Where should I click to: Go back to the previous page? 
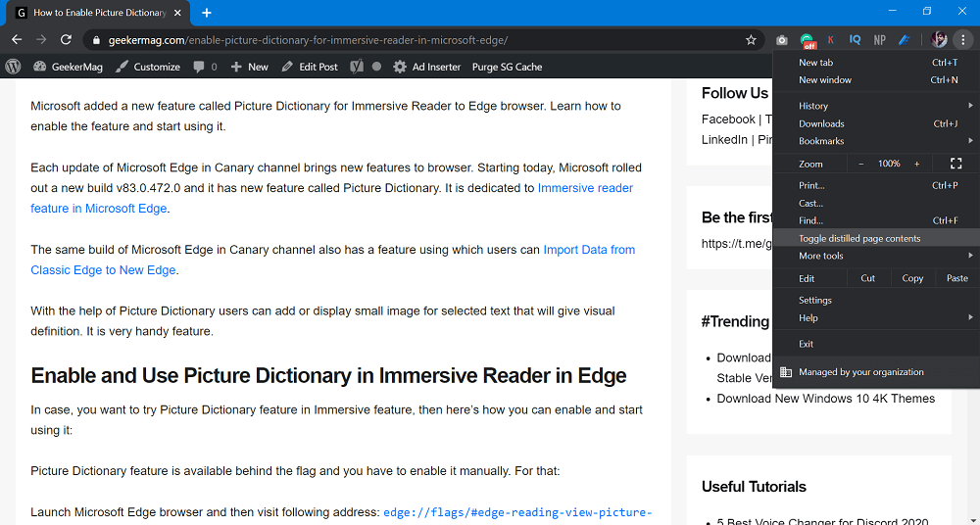click(17, 39)
